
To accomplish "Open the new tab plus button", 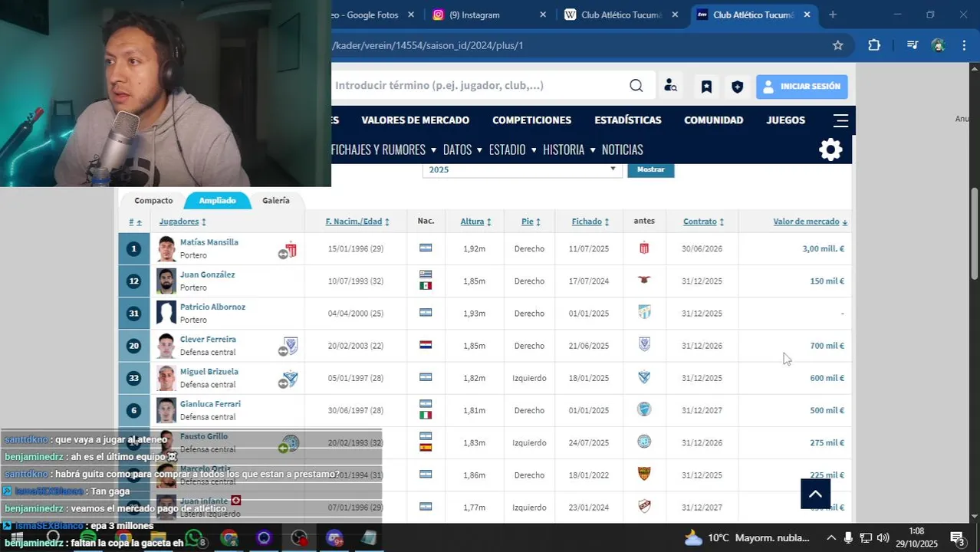I will click(x=833, y=15).
